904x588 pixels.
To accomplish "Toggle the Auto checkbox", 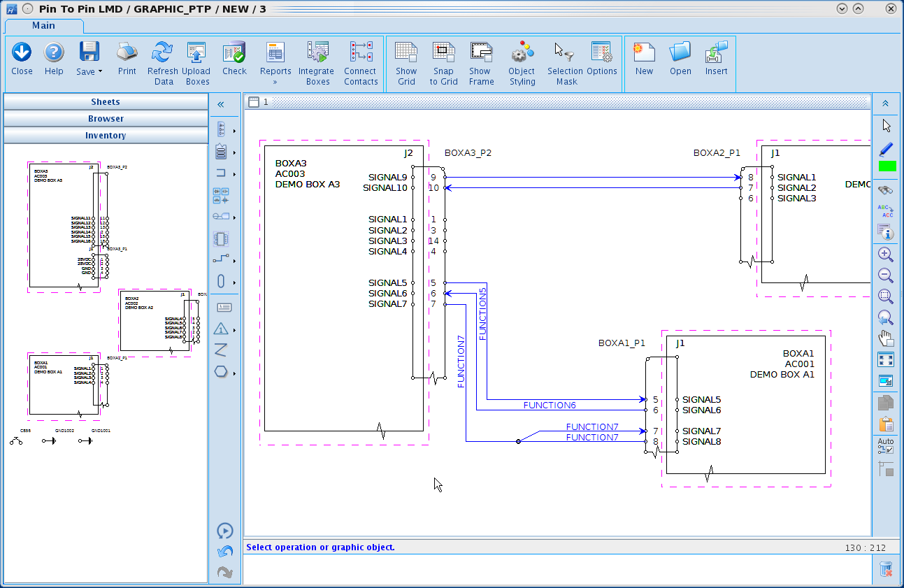I will click(886, 445).
